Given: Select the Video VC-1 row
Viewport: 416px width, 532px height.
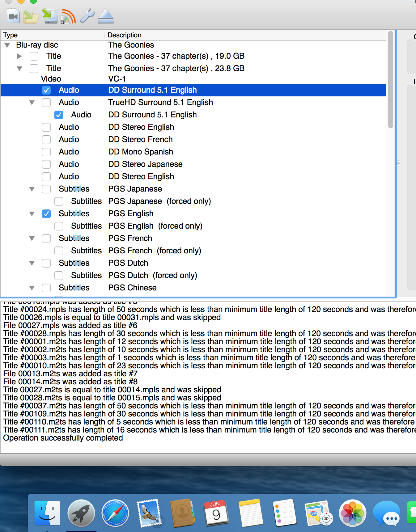Looking at the screenshot, I should click(193, 79).
